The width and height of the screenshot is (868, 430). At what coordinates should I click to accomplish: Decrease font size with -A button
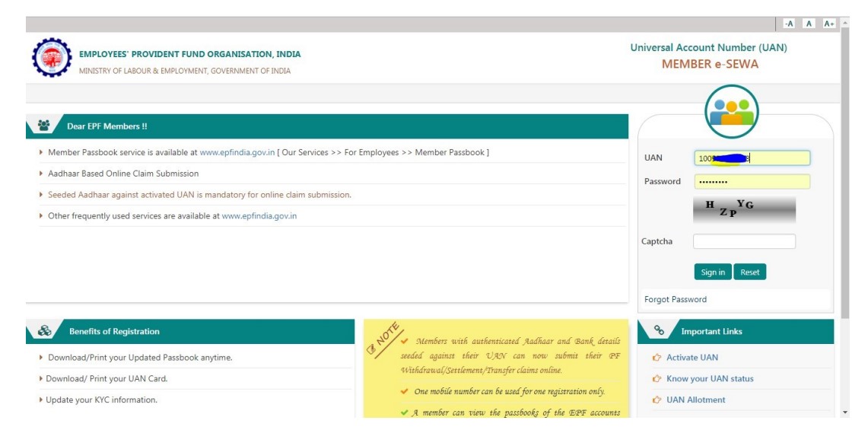pyautogui.click(x=789, y=24)
